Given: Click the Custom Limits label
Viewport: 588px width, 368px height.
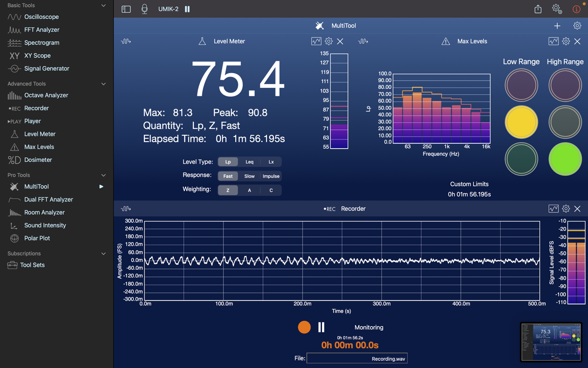Looking at the screenshot, I should pos(469,184).
